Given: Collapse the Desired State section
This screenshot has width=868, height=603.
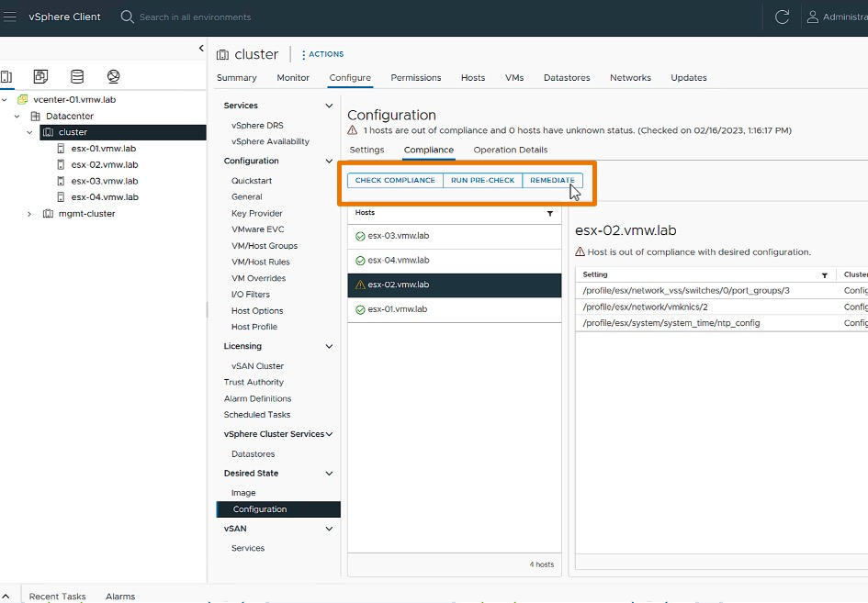Looking at the screenshot, I should click(329, 474).
